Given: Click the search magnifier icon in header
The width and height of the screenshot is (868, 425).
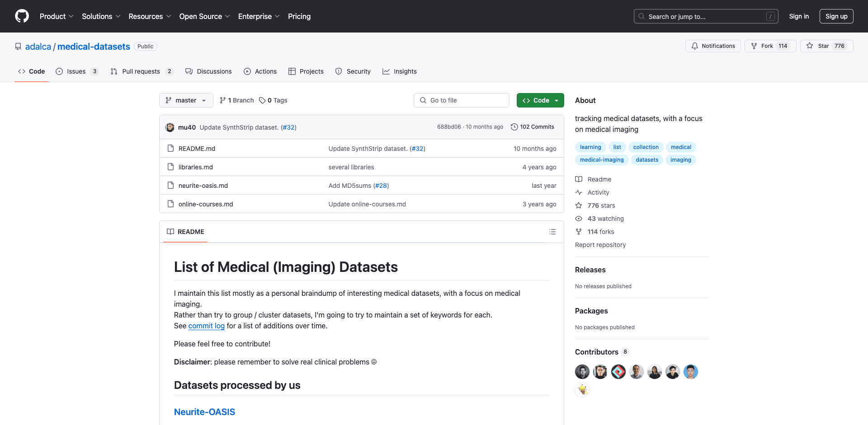Looking at the screenshot, I should [642, 16].
